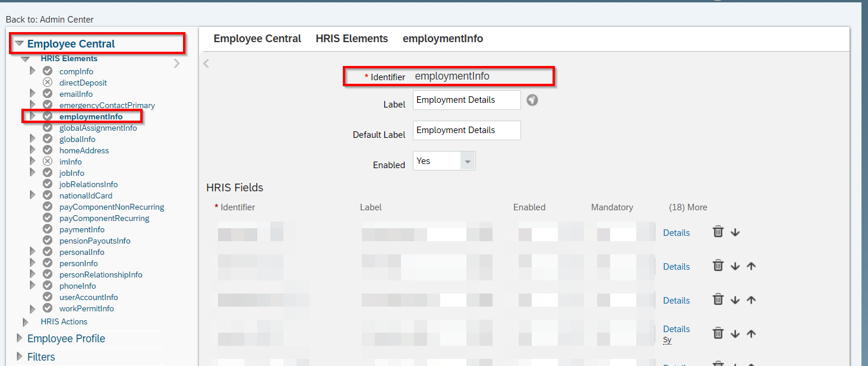This screenshot has height=366, width=868.
Task: Open emergencyContactPrimary element
Action: coord(107,105)
